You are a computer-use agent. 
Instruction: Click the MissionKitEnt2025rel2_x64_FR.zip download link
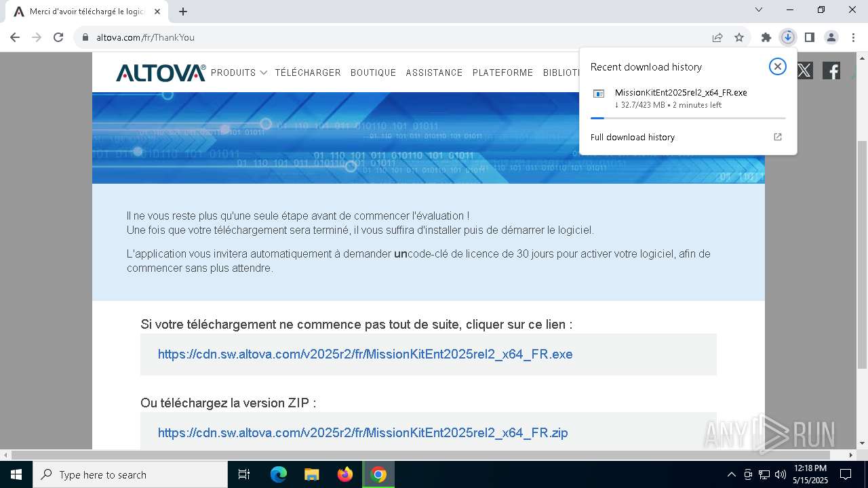point(363,433)
